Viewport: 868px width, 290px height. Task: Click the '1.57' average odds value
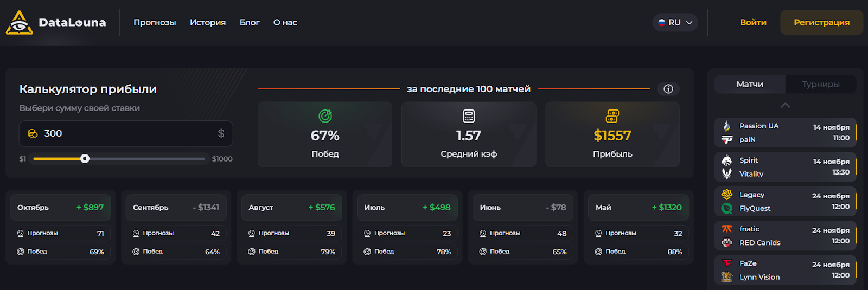[x=469, y=136]
